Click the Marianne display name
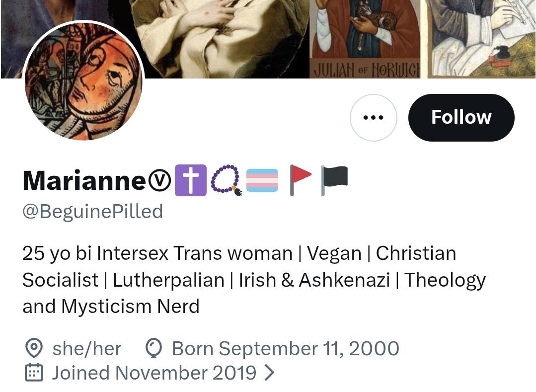The image size is (536, 392). tap(83, 180)
